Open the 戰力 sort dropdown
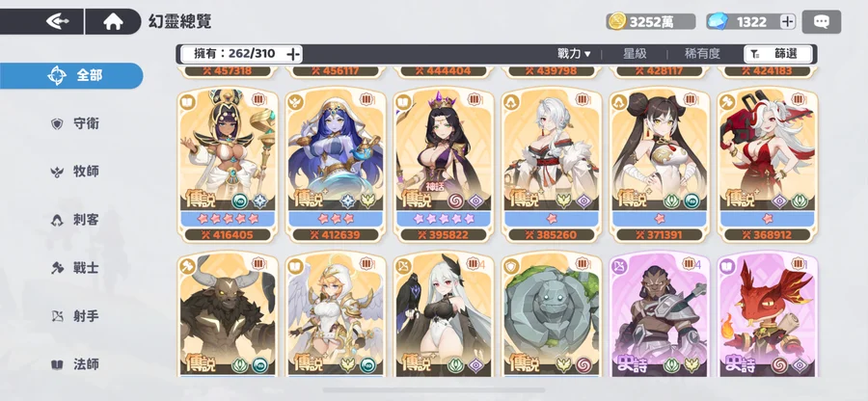Viewport: 868px width, 401px height. point(574,54)
